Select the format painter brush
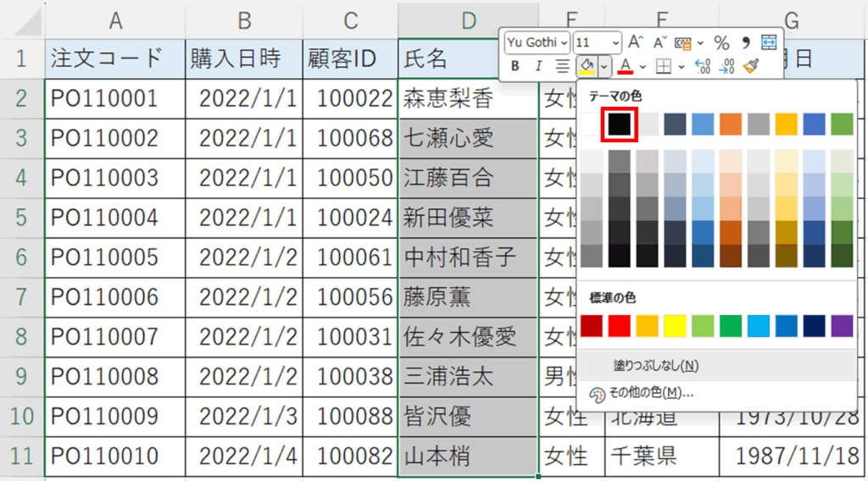The height and width of the screenshot is (481, 868). pos(750,66)
